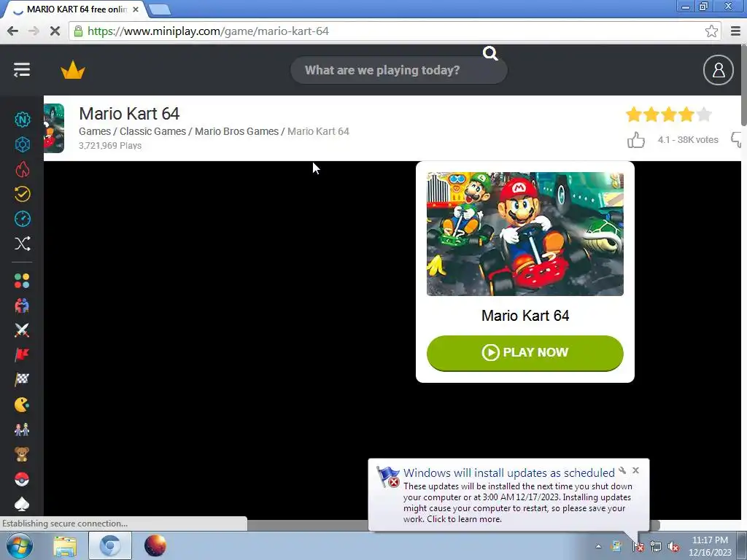Close the MARIO KART 64 tab
This screenshot has height=560, width=747.
(x=136, y=9)
